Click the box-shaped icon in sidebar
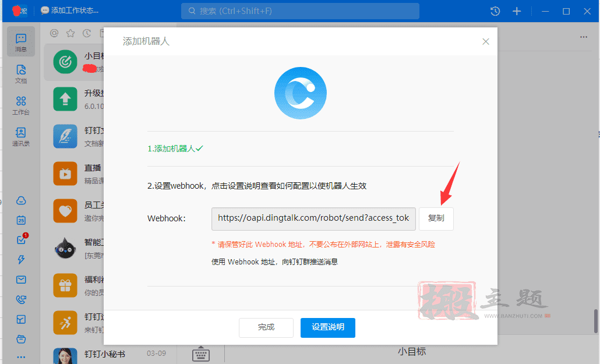Image resolution: width=600 pixels, height=364 pixels. tap(21, 319)
